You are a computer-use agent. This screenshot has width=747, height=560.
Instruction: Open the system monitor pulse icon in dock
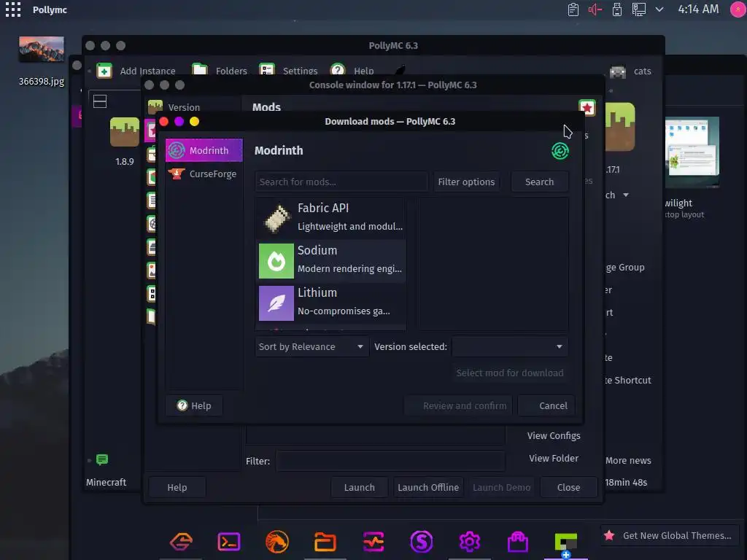pos(373,542)
